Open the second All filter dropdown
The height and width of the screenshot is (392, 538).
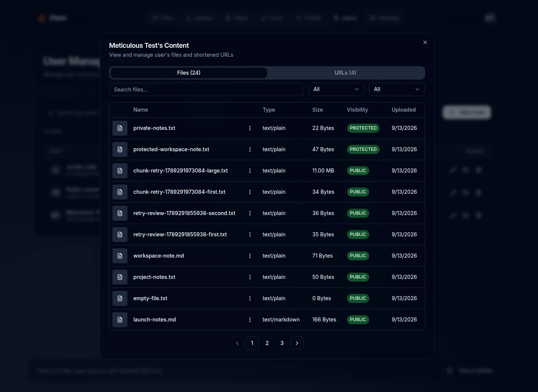[397, 89]
